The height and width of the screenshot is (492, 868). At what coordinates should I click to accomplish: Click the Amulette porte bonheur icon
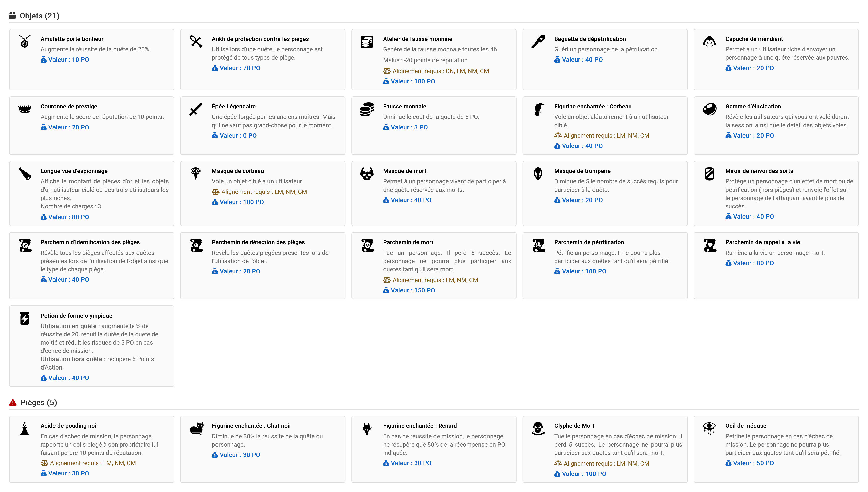pyautogui.click(x=25, y=42)
